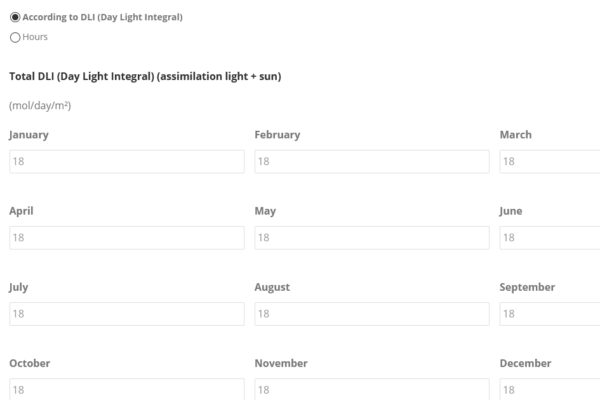Focus the June DLI value box
600x400 pixels.
pos(550,238)
